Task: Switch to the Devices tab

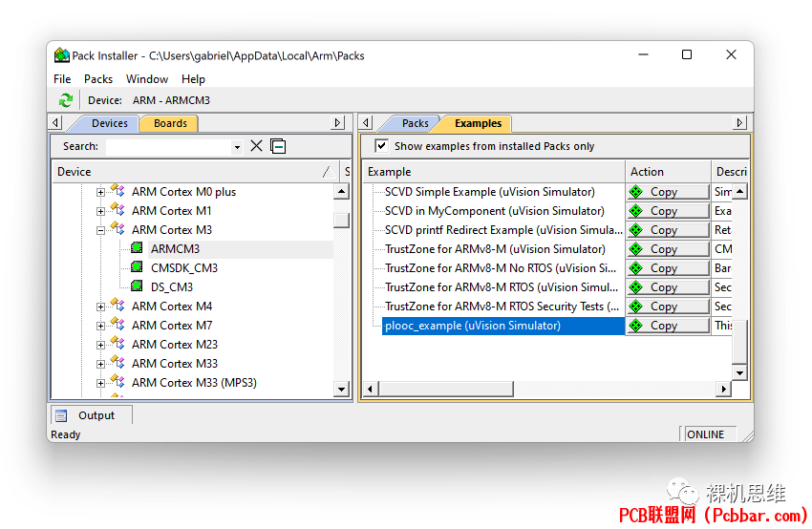Action: (x=109, y=123)
